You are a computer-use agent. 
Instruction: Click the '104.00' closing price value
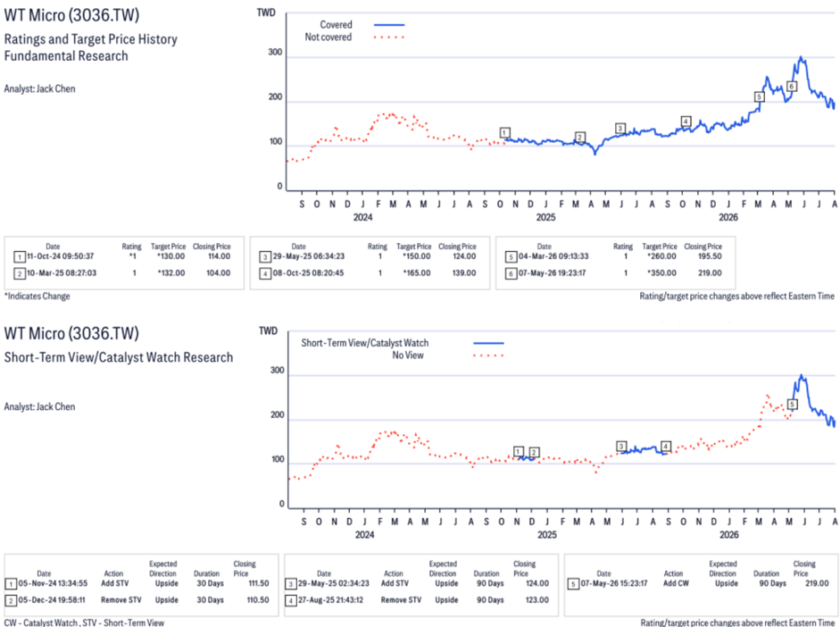click(x=219, y=272)
